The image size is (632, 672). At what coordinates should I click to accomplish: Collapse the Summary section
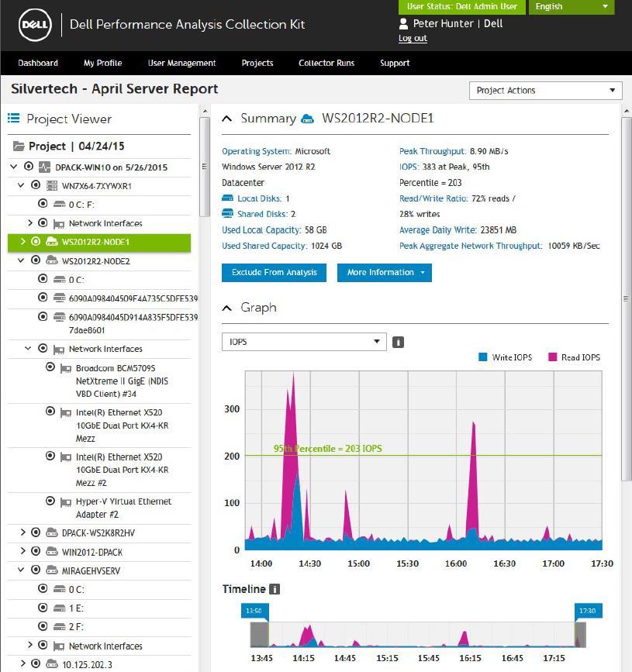click(x=226, y=119)
